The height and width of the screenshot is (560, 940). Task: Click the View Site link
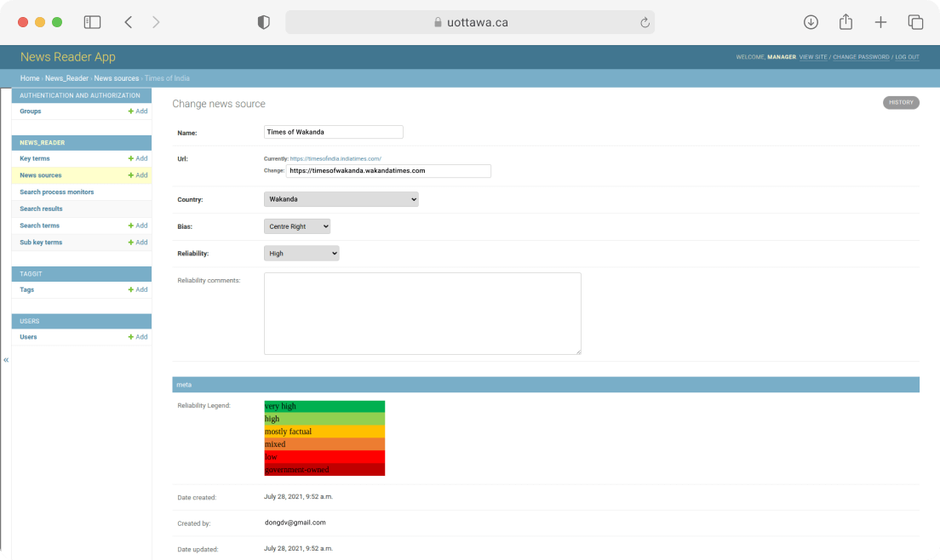tap(813, 58)
